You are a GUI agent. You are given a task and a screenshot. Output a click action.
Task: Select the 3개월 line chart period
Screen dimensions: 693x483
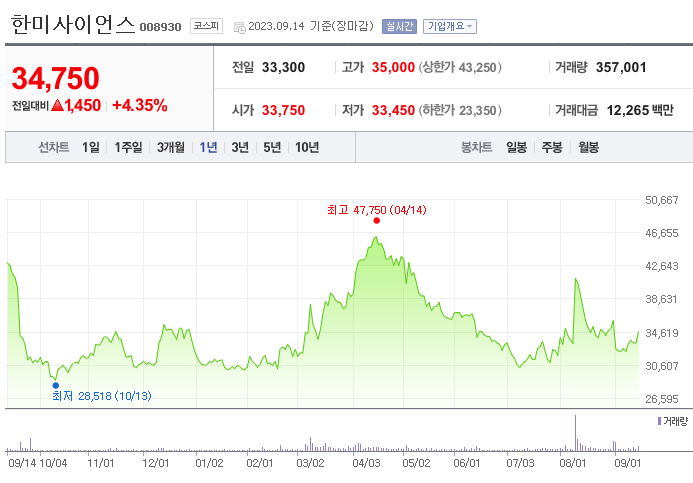[171, 147]
